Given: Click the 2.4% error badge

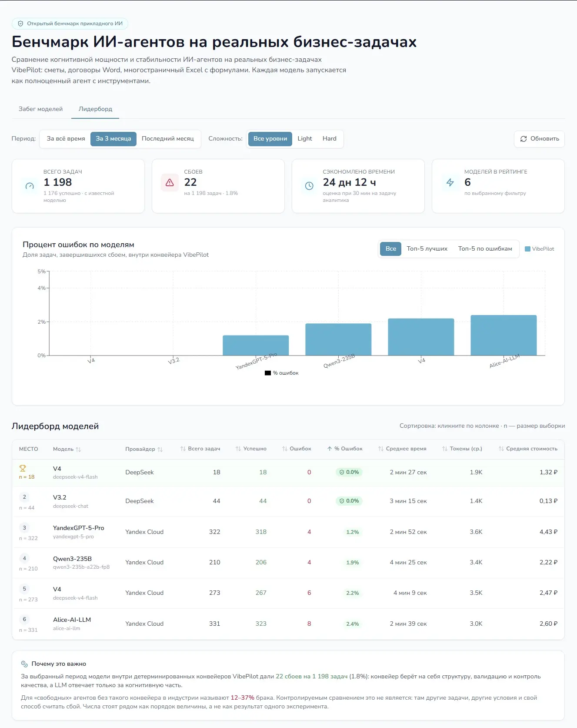Looking at the screenshot, I should (352, 624).
